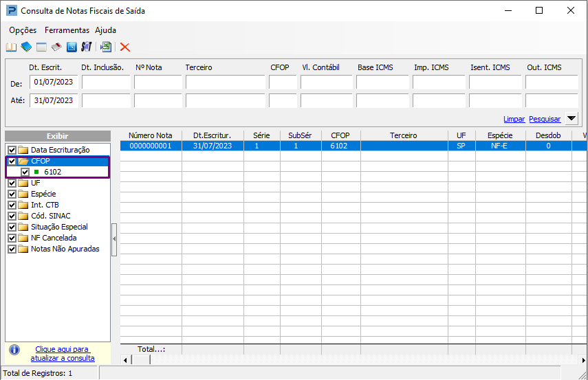Viewport: 588px width, 380px height.
Task: Click the red X delete toolbar icon
Action: (x=125, y=47)
